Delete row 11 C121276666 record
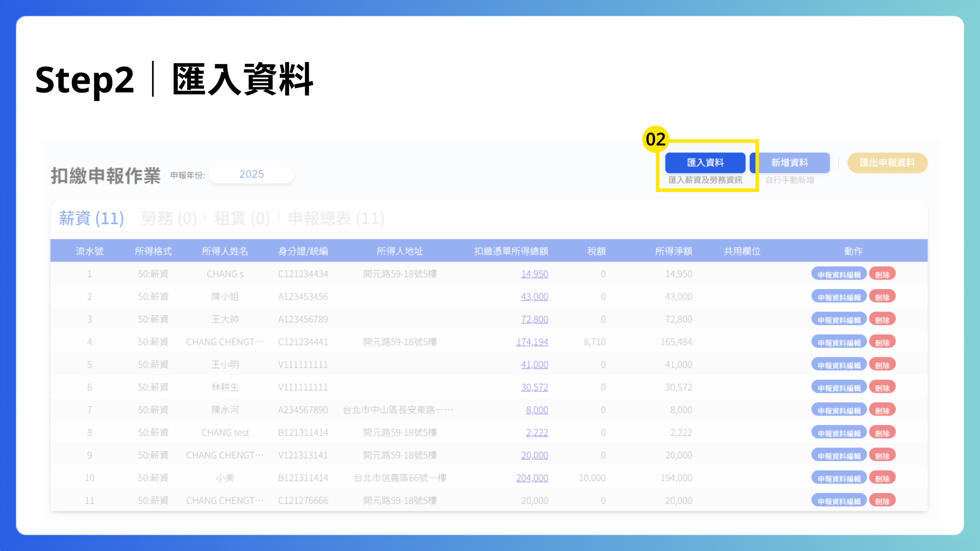Screen dimensions: 980x551 tap(882, 501)
